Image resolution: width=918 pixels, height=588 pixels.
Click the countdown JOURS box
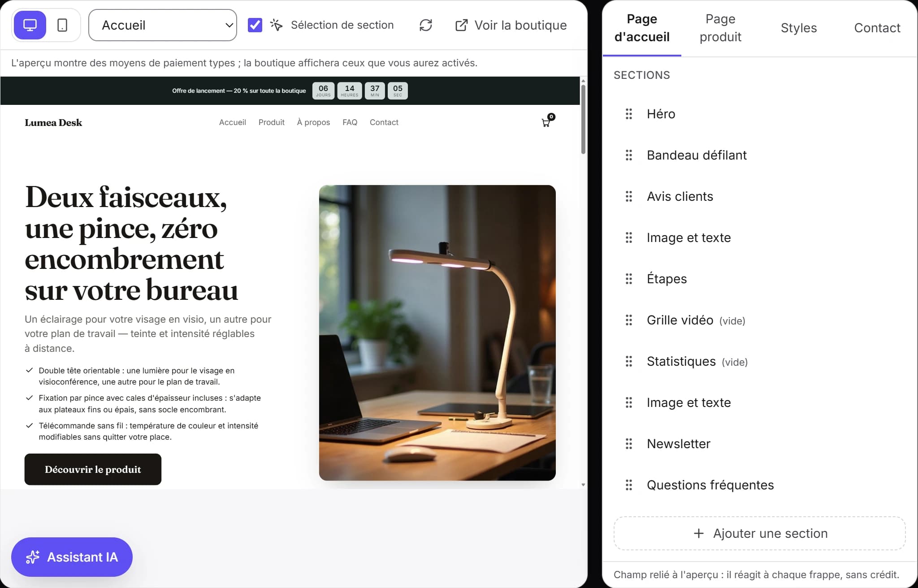pyautogui.click(x=323, y=91)
